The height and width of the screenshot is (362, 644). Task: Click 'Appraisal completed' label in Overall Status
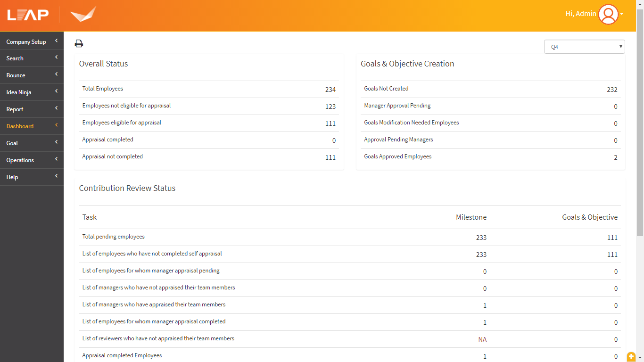click(x=108, y=140)
